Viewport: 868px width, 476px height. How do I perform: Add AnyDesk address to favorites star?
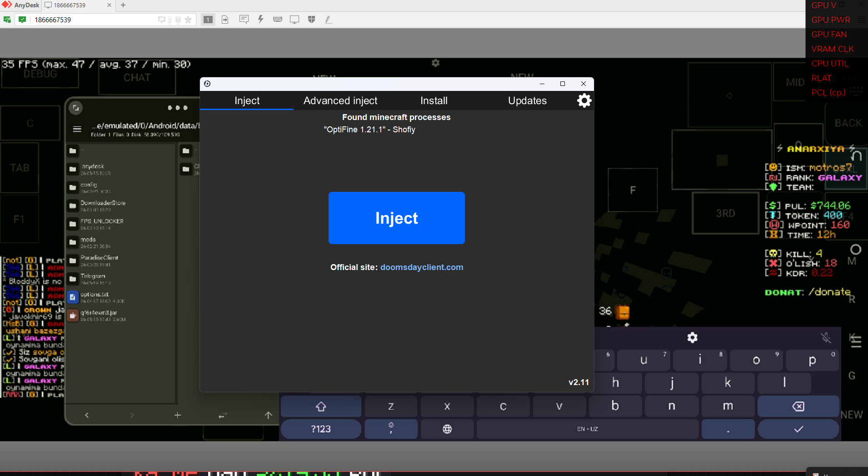click(x=188, y=20)
